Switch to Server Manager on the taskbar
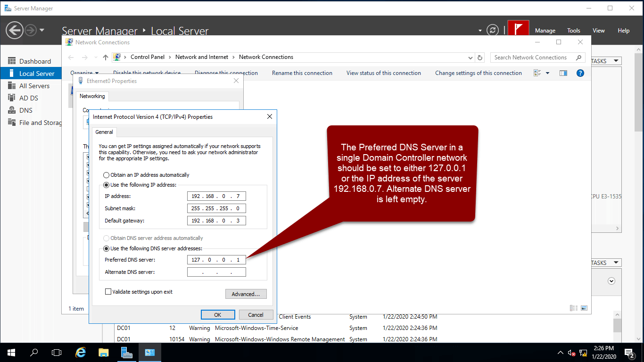 126,353
